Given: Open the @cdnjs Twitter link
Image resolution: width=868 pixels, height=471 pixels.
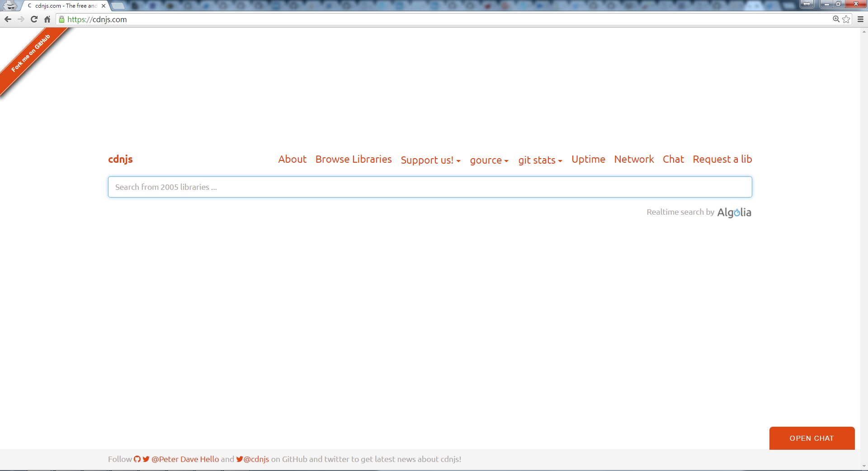Looking at the screenshot, I should 256,459.
